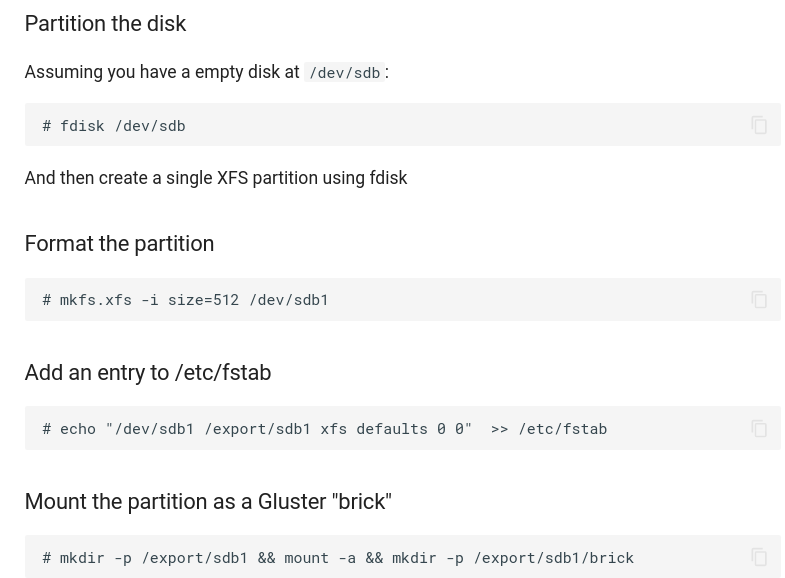
Task: Click the inline /dev/sdb code in the paragraph
Action: click(344, 73)
